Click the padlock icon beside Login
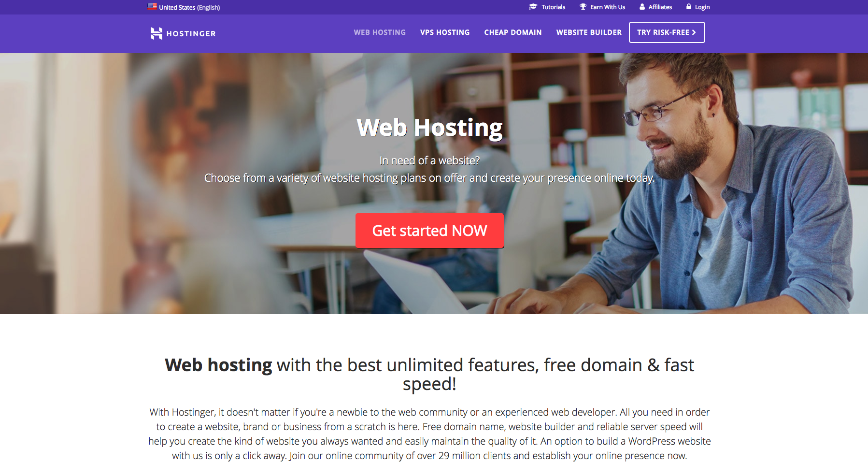The width and height of the screenshot is (868, 464). [689, 7]
